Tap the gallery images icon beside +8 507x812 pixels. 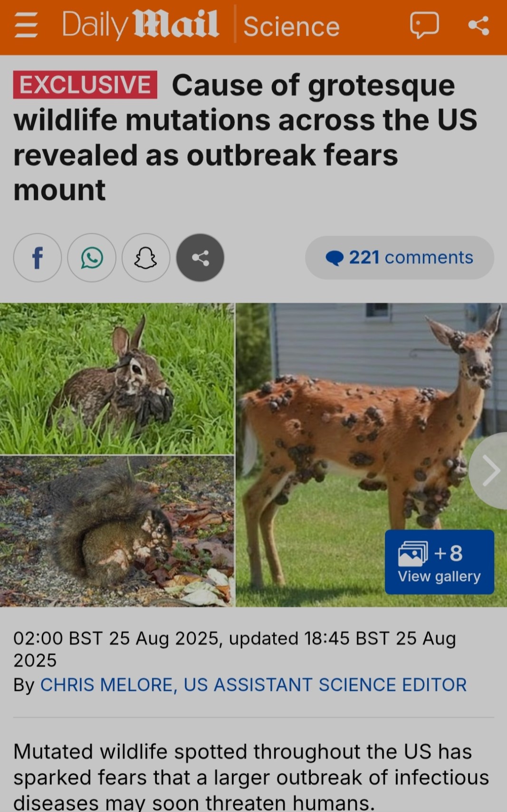(412, 554)
